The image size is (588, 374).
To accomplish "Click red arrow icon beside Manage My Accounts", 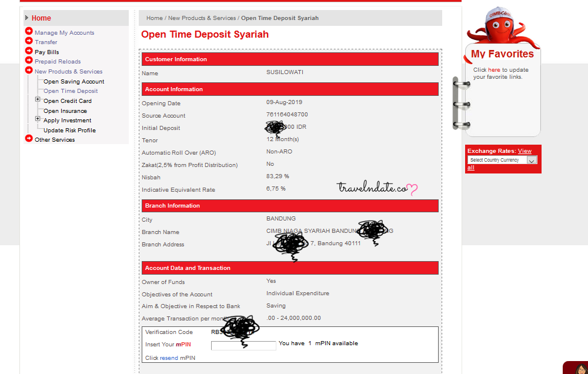I will pyautogui.click(x=29, y=31).
